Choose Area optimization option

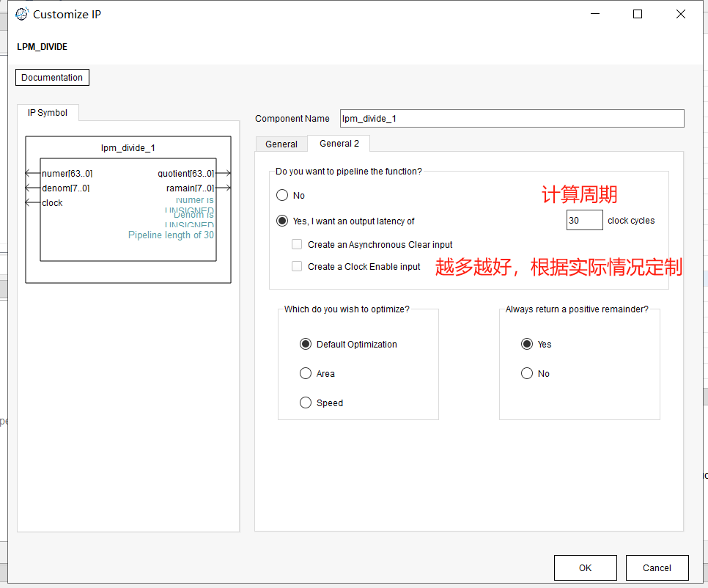pyautogui.click(x=306, y=374)
